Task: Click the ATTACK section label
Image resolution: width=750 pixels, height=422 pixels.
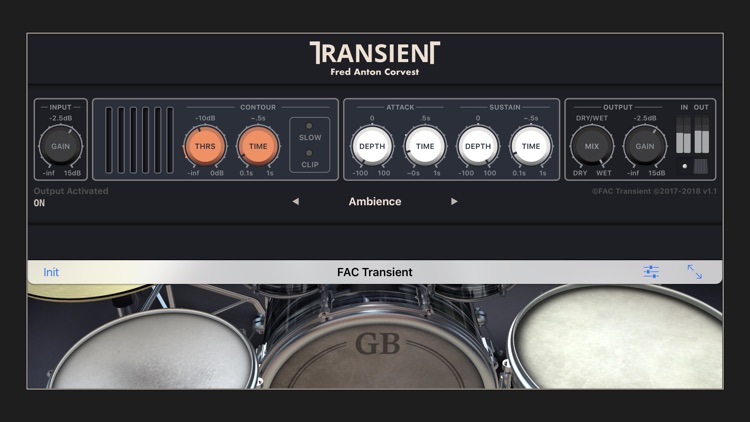Action: tap(400, 107)
